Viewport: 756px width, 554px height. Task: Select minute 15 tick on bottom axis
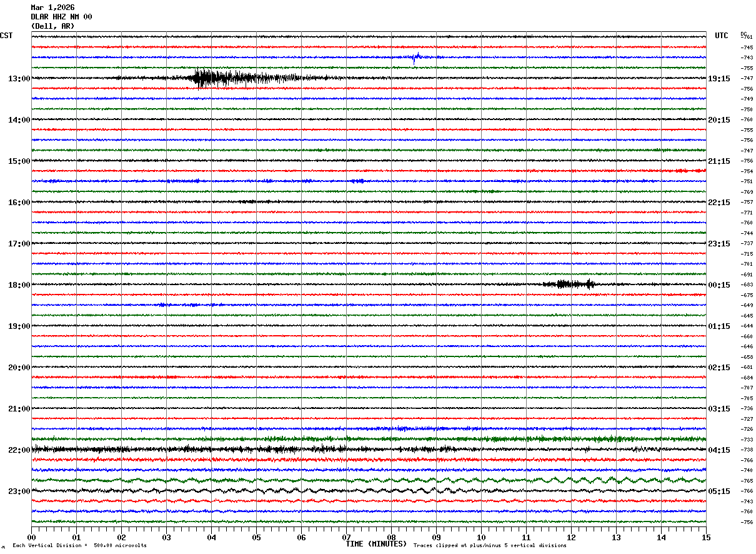pos(706,537)
